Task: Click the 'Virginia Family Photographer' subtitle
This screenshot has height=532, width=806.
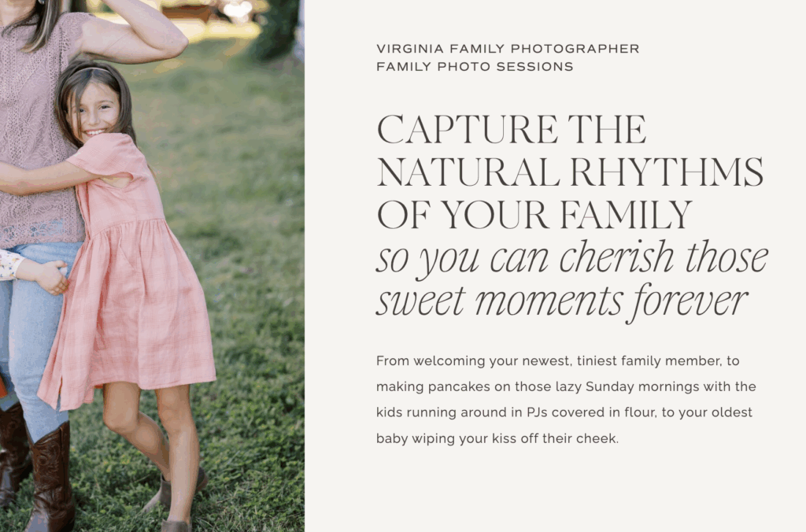Action: tap(508, 49)
